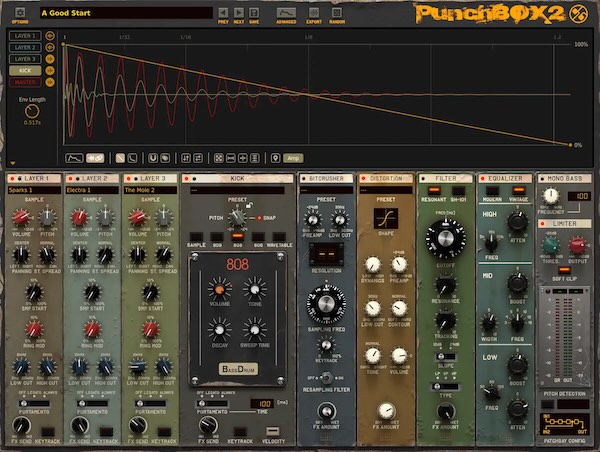This screenshot has height=452, width=600.
Task: Switch equalizer to Modern mode
Action: 492,190
